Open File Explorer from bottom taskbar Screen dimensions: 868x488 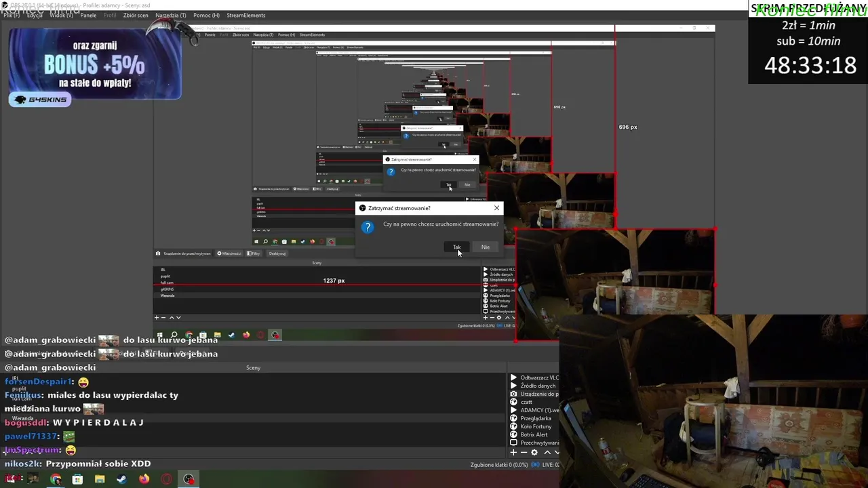[100, 479]
